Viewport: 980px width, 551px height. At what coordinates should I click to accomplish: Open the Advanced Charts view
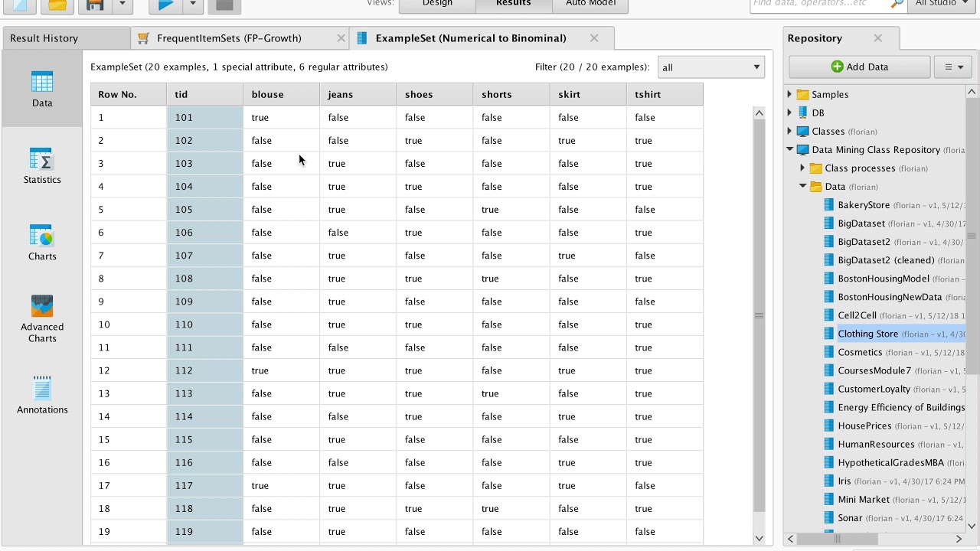[x=42, y=319]
